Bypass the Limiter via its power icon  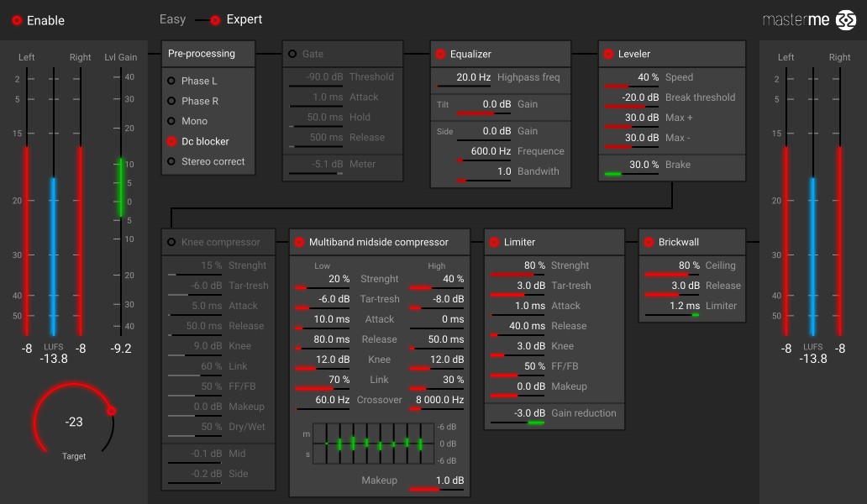click(495, 241)
